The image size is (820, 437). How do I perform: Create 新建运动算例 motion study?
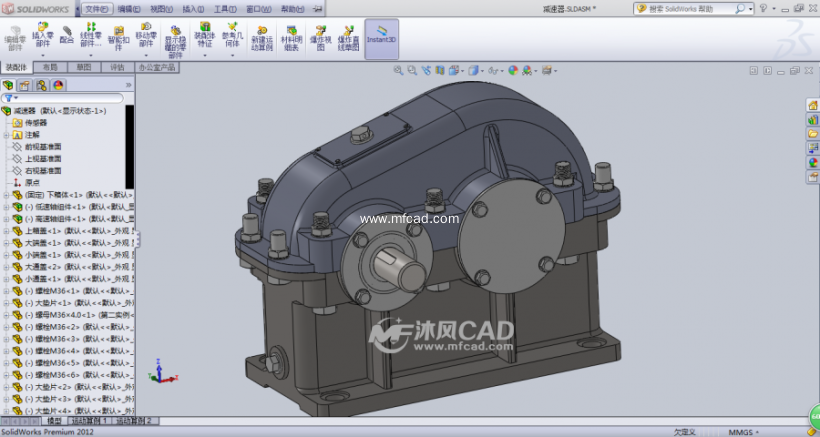point(262,38)
